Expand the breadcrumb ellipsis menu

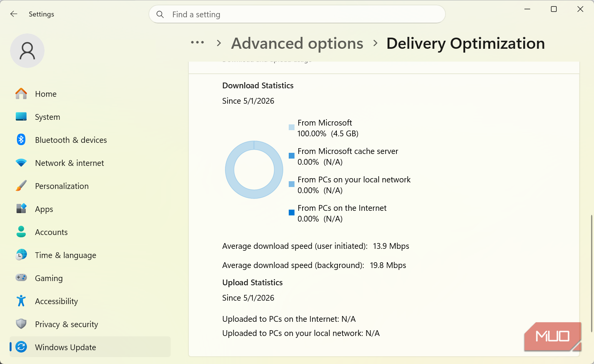197,43
